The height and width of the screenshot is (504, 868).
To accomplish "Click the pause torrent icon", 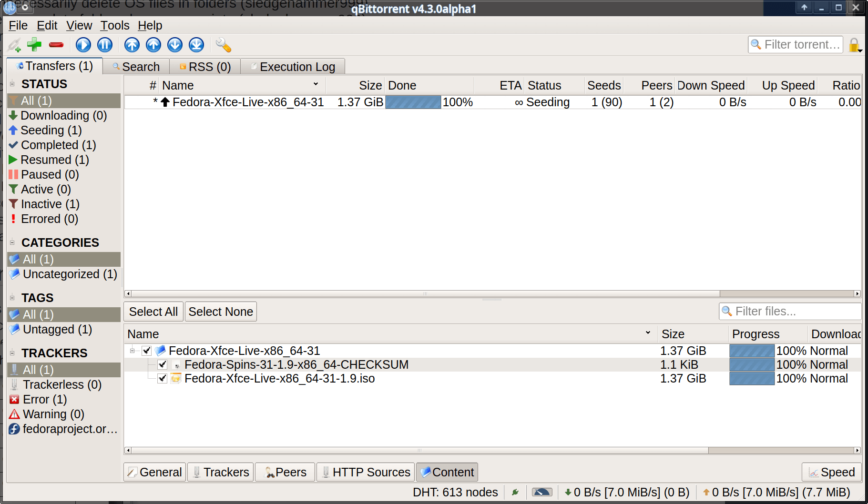I will pos(105,45).
